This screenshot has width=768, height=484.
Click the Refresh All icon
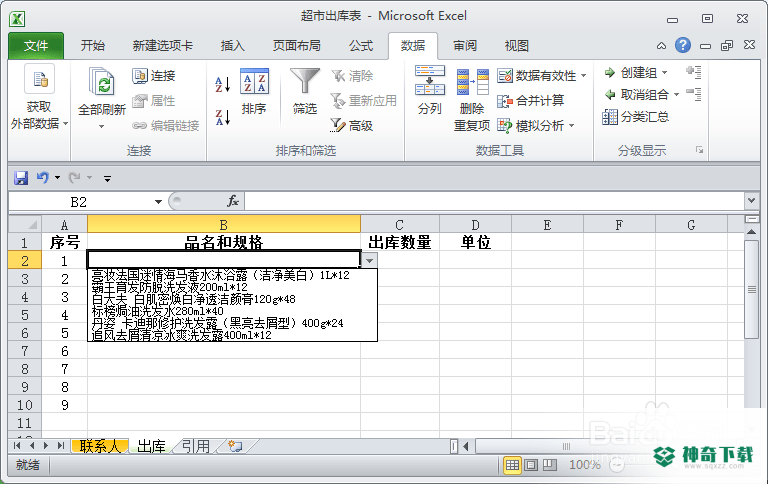pyautogui.click(x=102, y=81)
